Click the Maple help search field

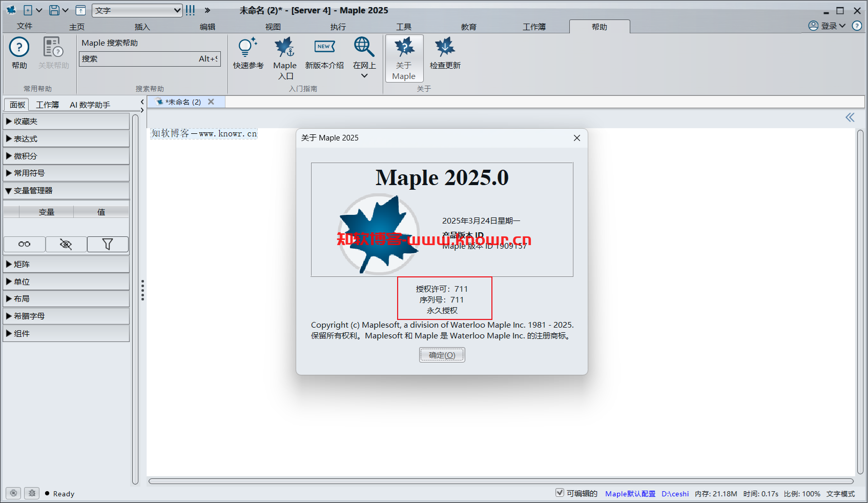[150, 59]
